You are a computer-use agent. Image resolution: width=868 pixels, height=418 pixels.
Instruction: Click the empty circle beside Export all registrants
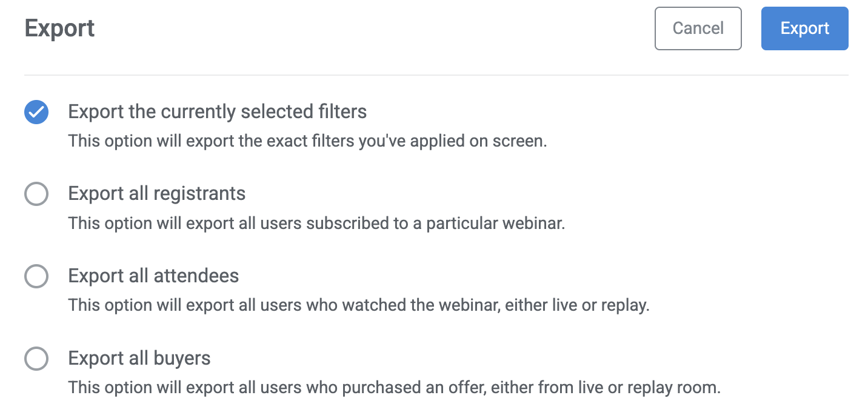[36, 194]
